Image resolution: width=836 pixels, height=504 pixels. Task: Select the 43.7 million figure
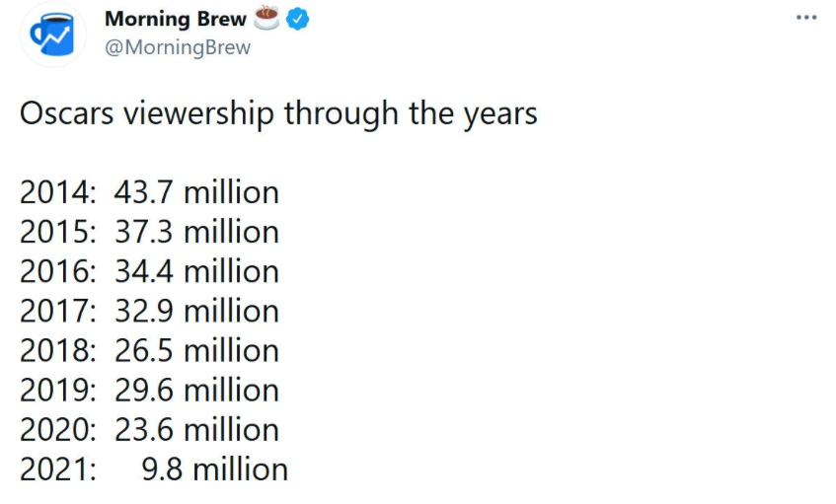[196, 192]
